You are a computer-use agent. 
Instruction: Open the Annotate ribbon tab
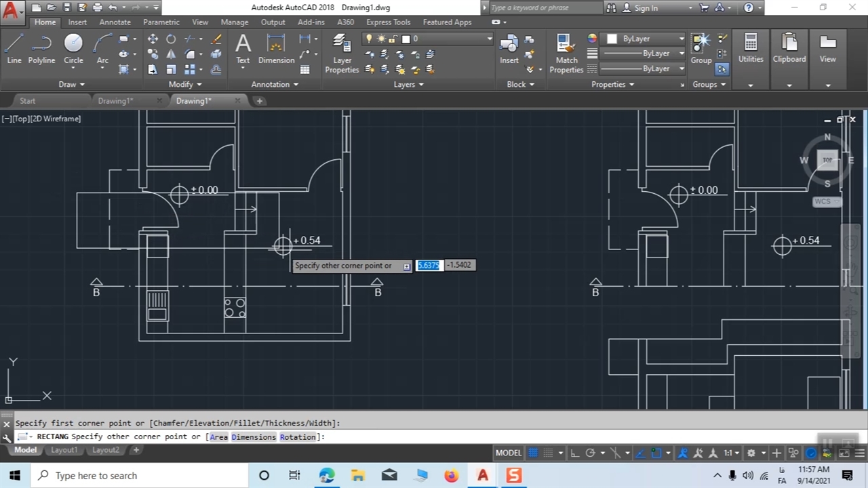tap(115, 22)
